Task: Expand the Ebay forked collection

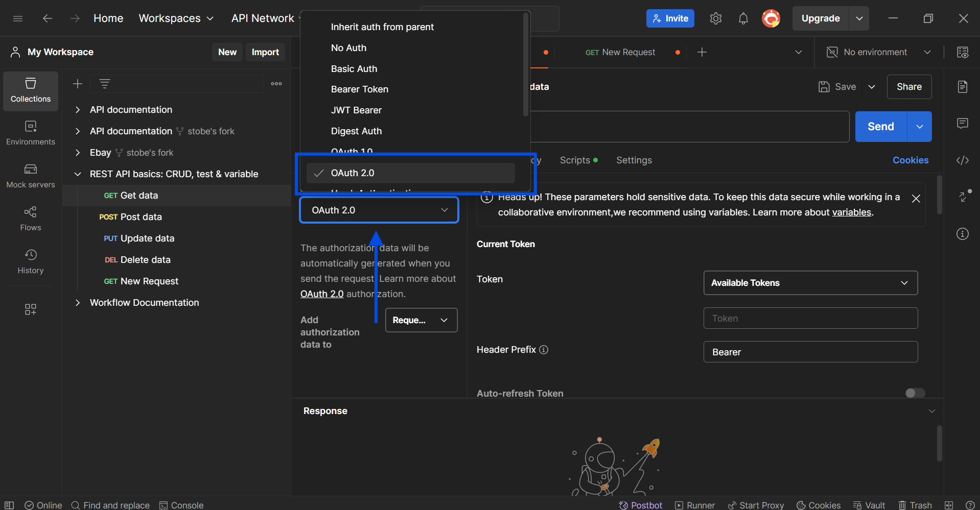Action: coord(78,153)
